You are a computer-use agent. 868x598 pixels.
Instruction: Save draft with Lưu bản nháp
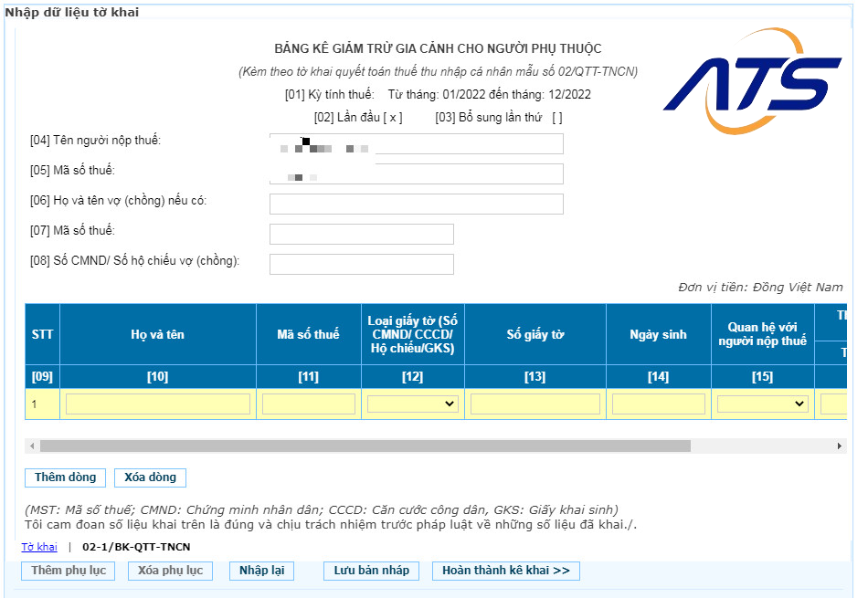click(x=371, y=571)
